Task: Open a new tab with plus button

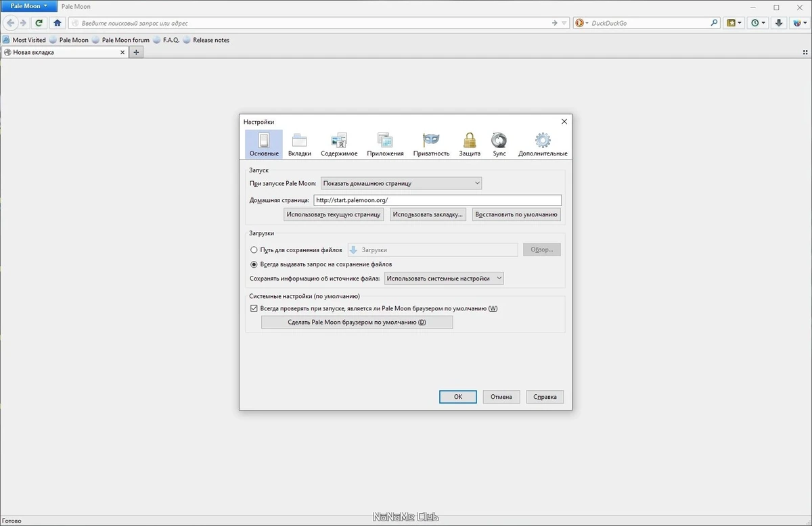Action: (x=136, y=52)
